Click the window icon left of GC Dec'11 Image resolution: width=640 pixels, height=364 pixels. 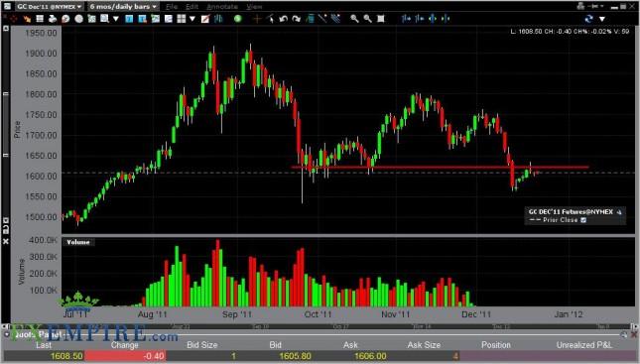[x=7, y=7]
